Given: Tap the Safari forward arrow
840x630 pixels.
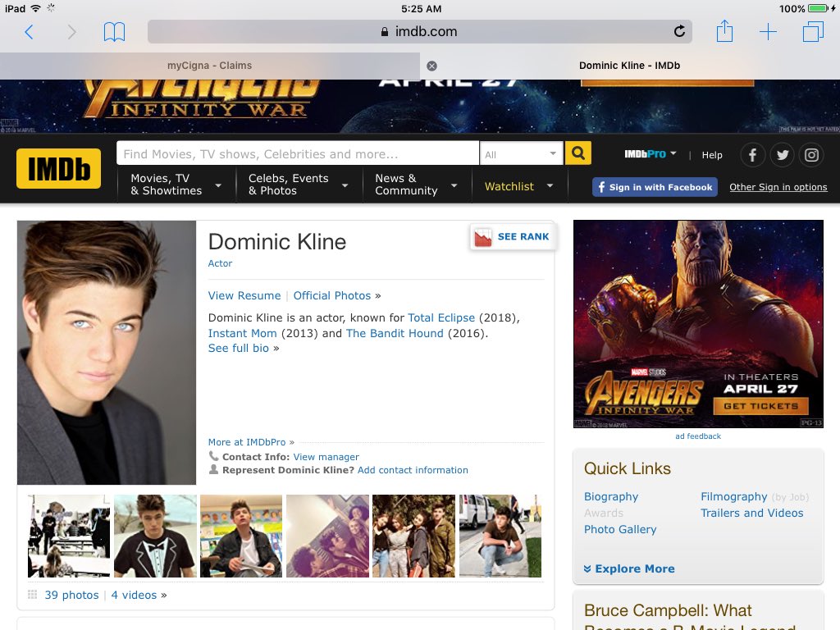Looking at the screenshot, I should tap(71, 32).
